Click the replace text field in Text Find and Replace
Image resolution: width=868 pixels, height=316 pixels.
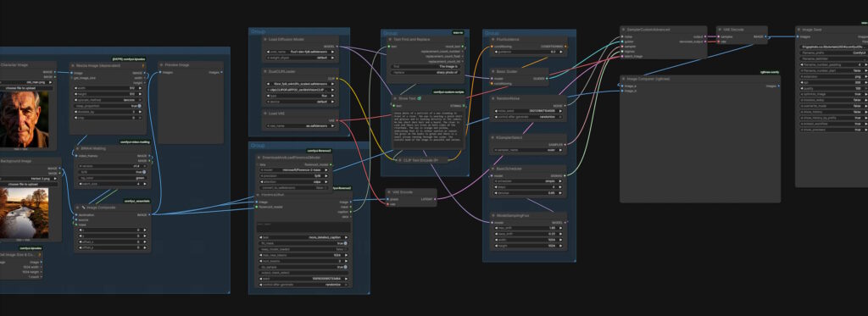[x=426, y=72]
